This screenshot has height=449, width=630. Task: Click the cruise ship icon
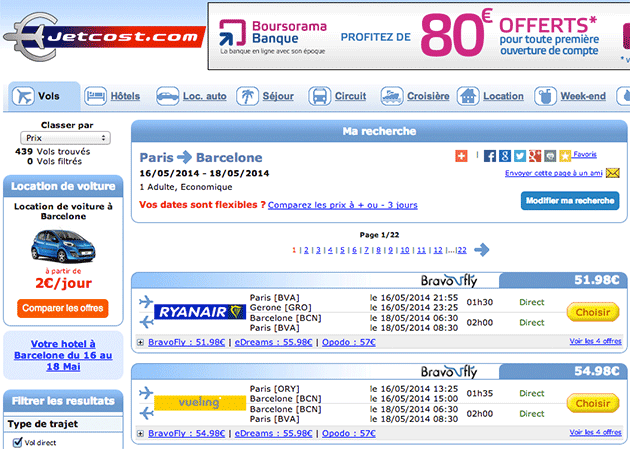[392, 96]
